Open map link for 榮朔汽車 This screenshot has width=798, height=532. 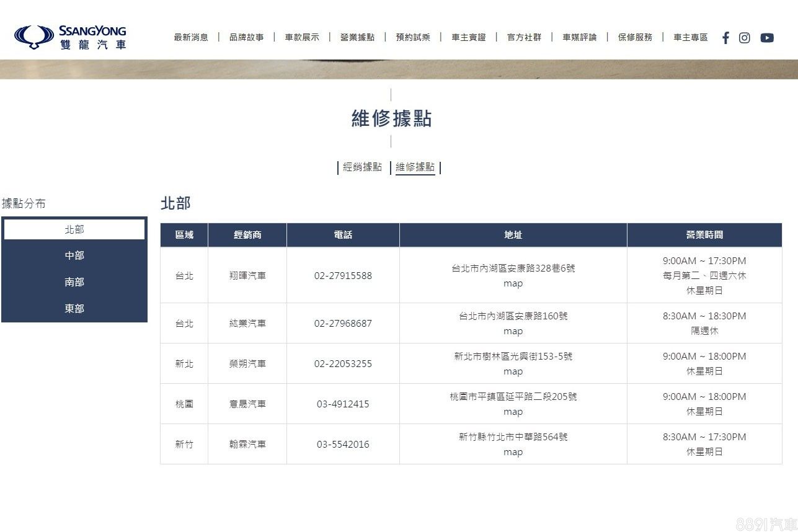tap(513, 371)
